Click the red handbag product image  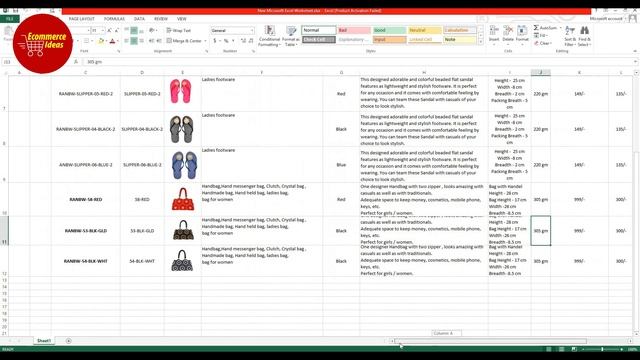183,200
